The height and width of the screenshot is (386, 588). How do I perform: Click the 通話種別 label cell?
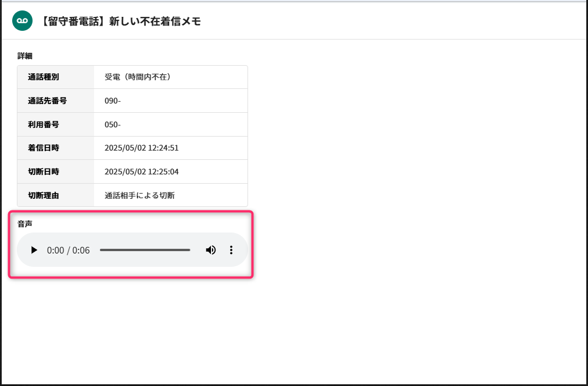click(x=56, y=77)
